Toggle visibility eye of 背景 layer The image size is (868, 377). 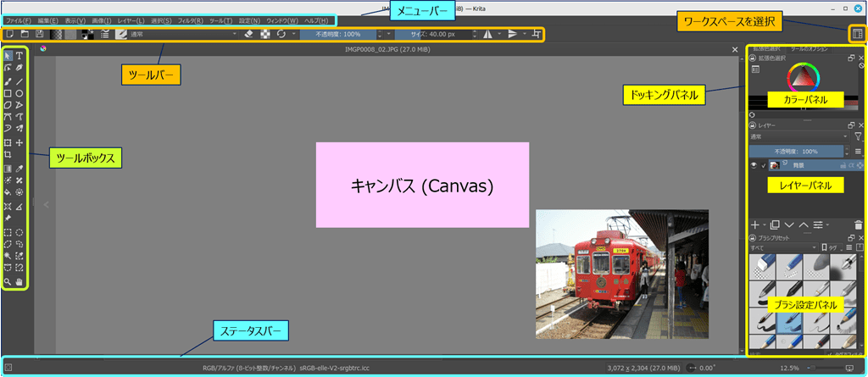(754, 165)
